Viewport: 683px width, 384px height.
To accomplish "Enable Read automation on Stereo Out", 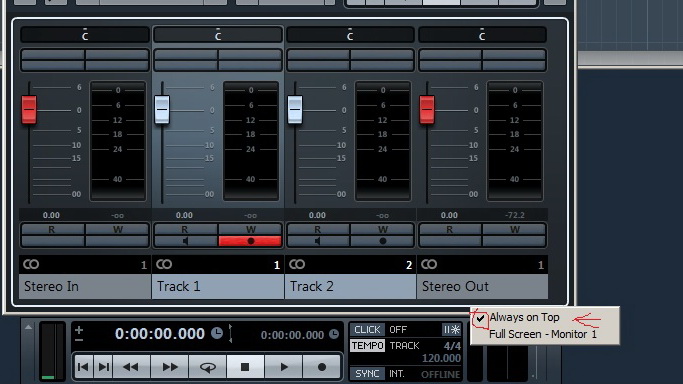I will [450, 229].
